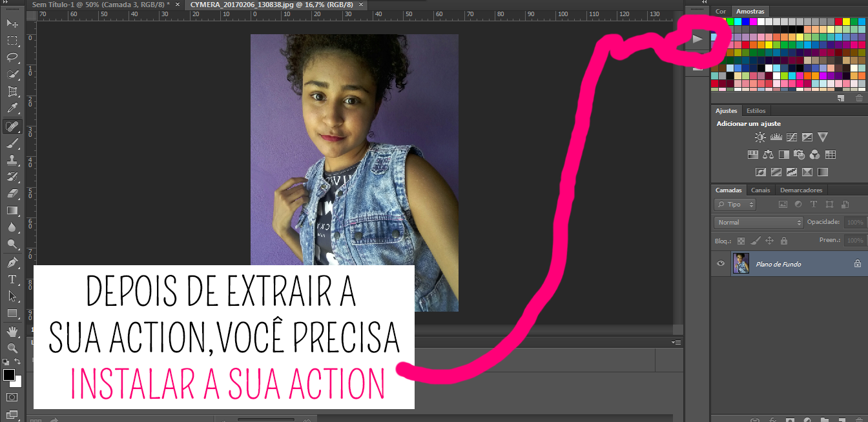Collapse the right panels with double-arrow

point(705,3)
